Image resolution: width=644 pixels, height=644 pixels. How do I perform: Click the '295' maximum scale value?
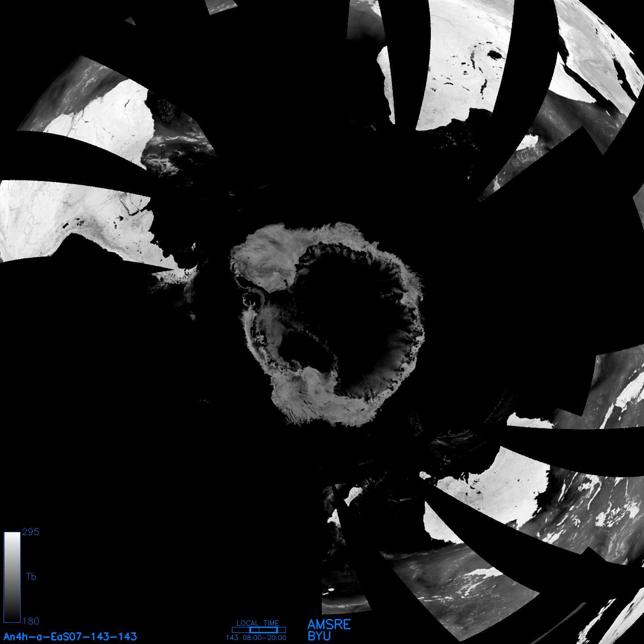click(31, 532)
